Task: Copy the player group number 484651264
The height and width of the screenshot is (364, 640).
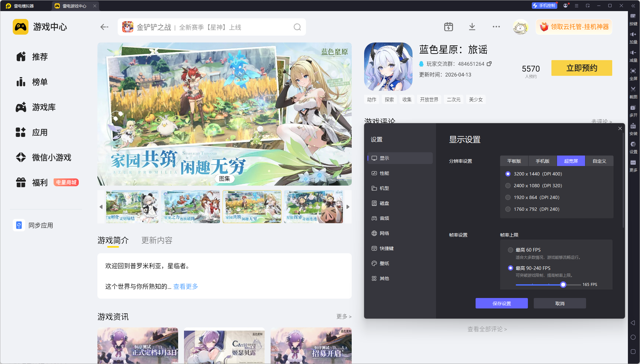Action: (x=489, y=64)
